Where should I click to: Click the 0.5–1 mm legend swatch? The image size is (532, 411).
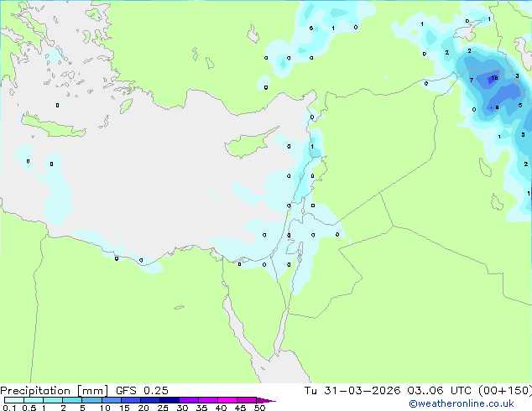coord(34,400)
